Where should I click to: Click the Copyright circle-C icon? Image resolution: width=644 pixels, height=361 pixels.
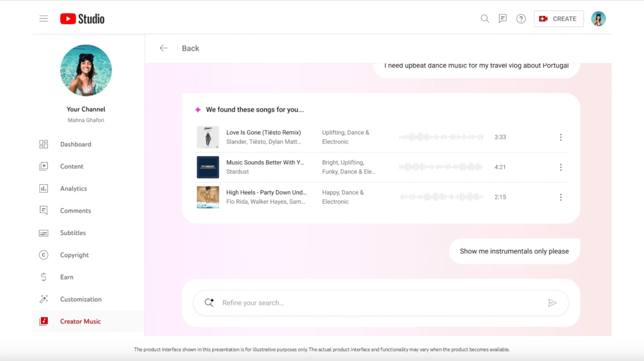(x=44, y=255)
